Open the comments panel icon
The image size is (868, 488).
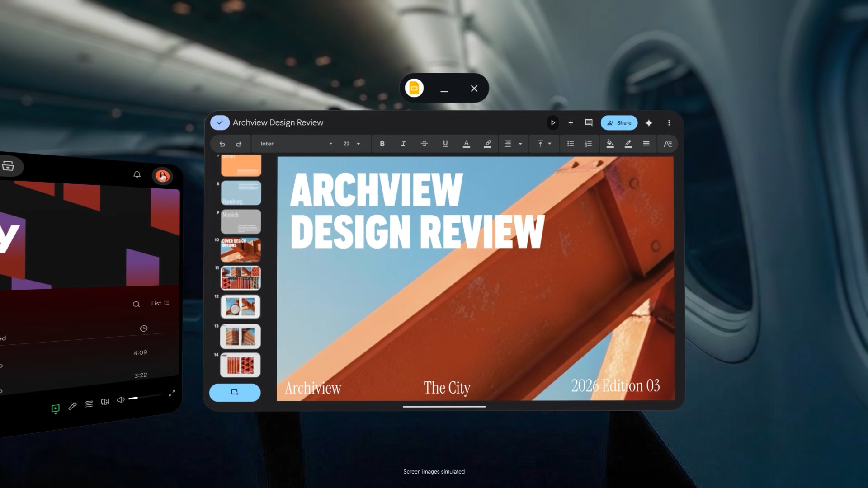(589, 122)
